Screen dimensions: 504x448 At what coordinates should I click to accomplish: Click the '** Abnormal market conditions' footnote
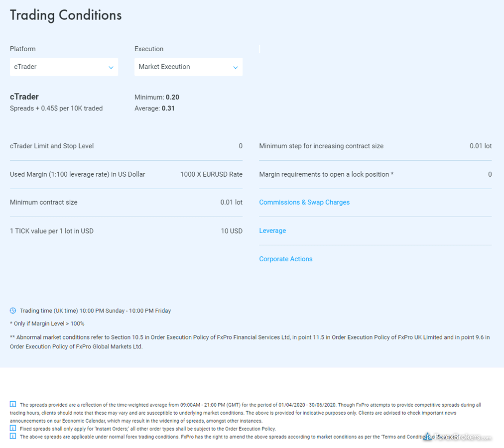pos(250,341)
